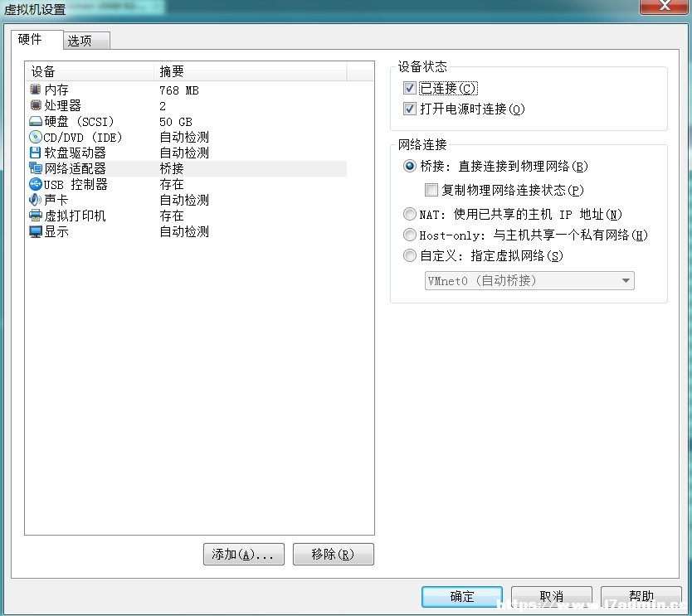Select 自定义 custom virtual network radio button
The image size is (692, 616).
click(x=410, y=255)
